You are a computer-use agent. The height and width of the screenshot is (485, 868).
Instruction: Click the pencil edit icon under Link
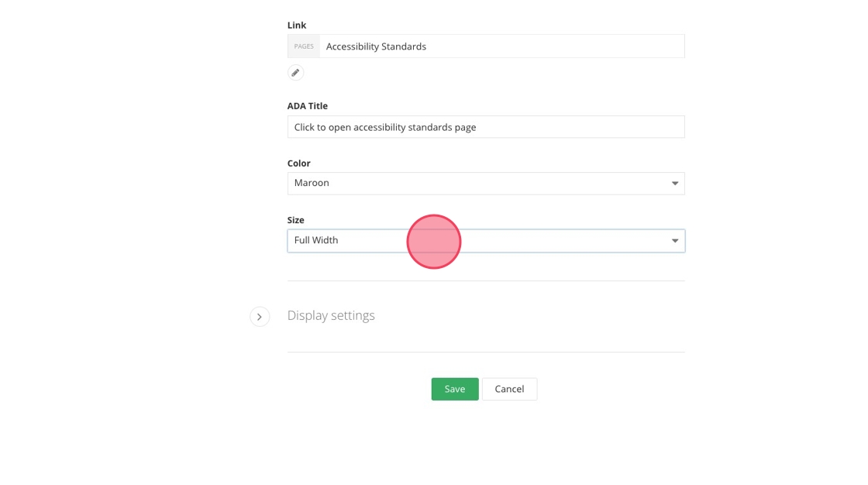[x=295, y=73]
